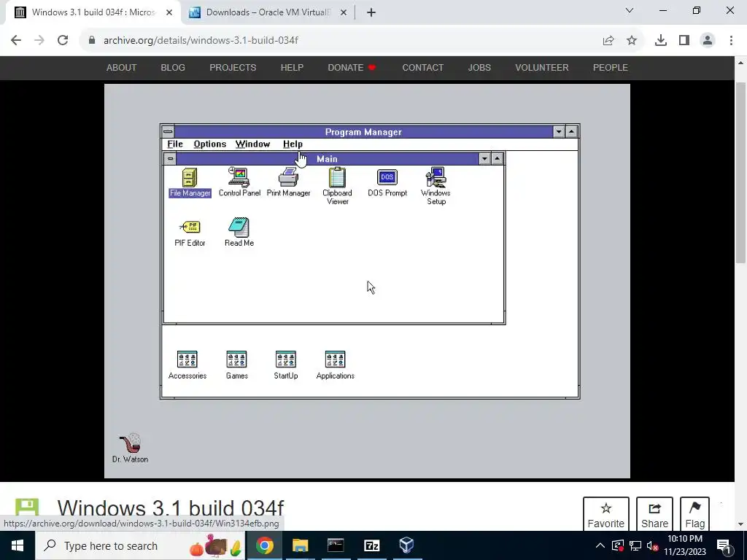Click the scrollbar down arrow
Viewport: 747px width, 560px height.
(740, 524)
